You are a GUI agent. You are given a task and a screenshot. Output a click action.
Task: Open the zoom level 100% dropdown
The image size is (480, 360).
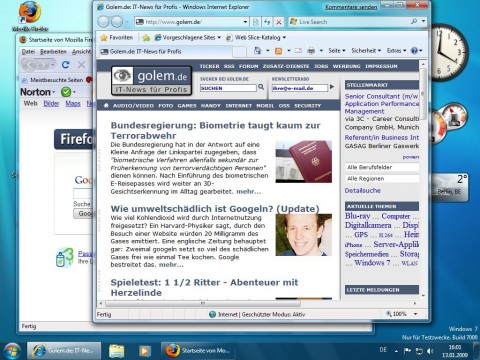(416, 314)
